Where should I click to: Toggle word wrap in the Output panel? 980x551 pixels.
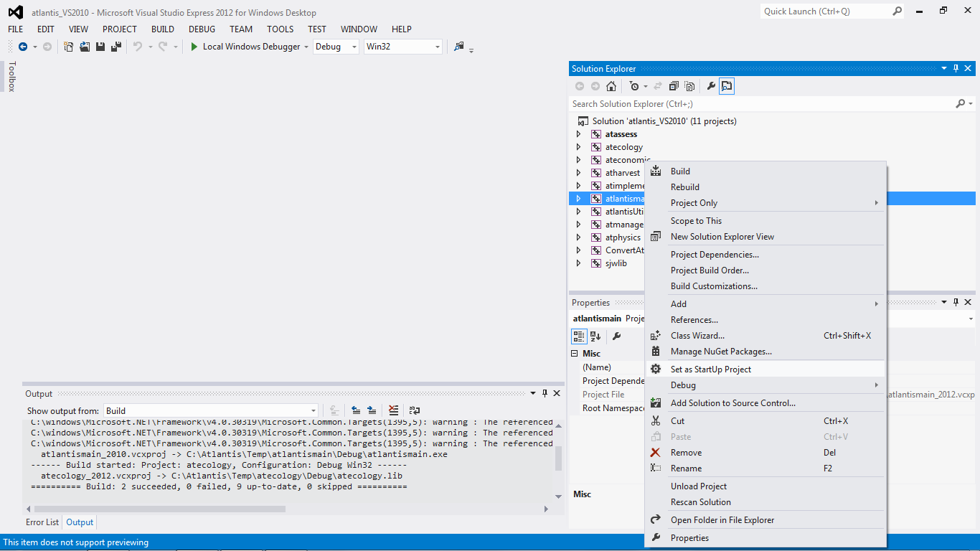coord(415,410)
